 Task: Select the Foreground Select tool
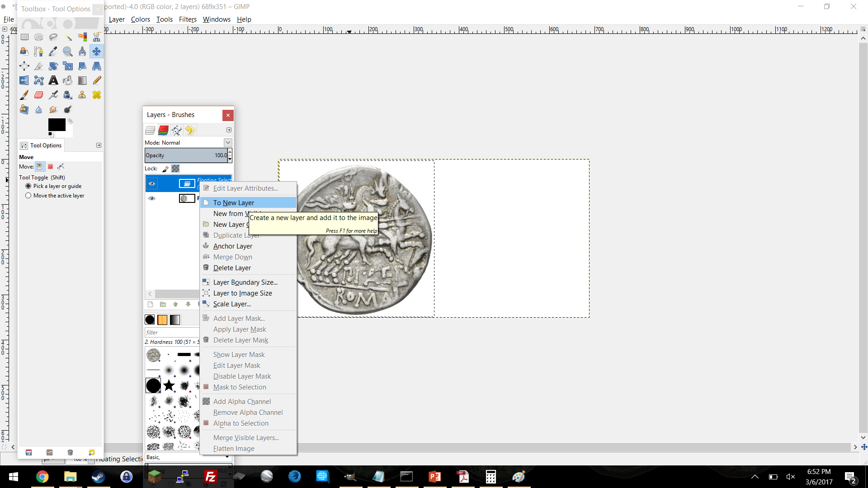(24, 52)
